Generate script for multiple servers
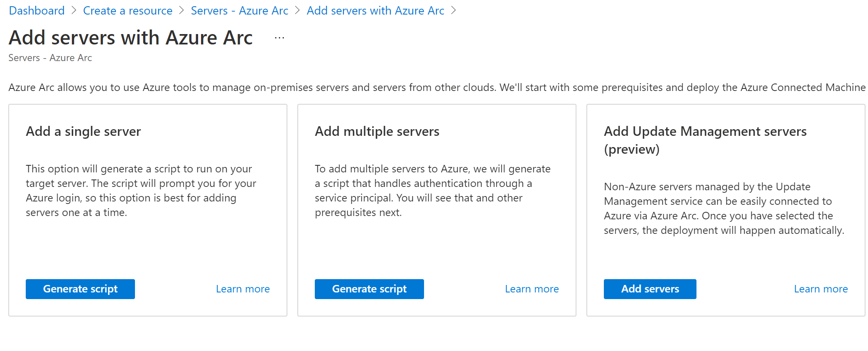Image resolution: width=868 pixels, height=351 pixels. pyautogui.click(x=369, y=289)
